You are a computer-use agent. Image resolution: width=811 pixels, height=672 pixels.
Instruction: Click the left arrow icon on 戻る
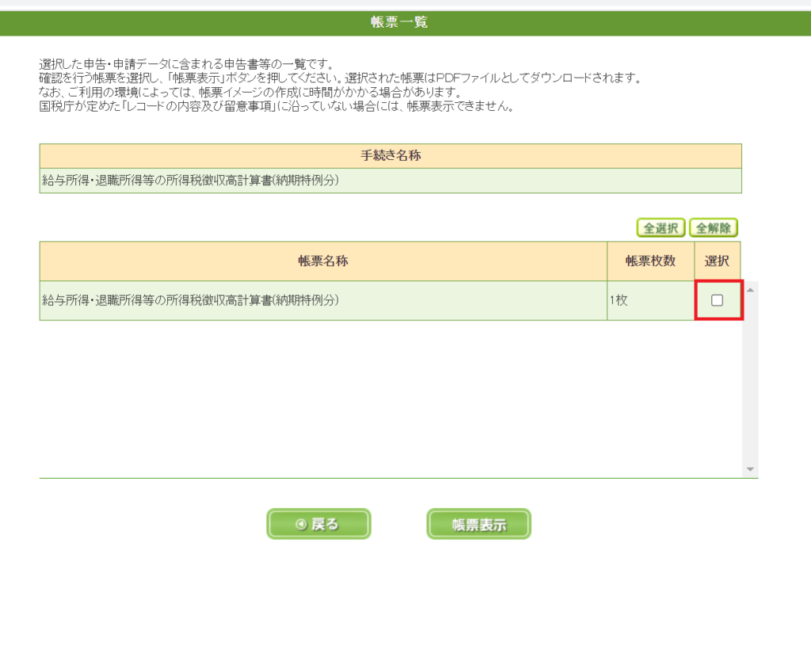tap(300, 524)
